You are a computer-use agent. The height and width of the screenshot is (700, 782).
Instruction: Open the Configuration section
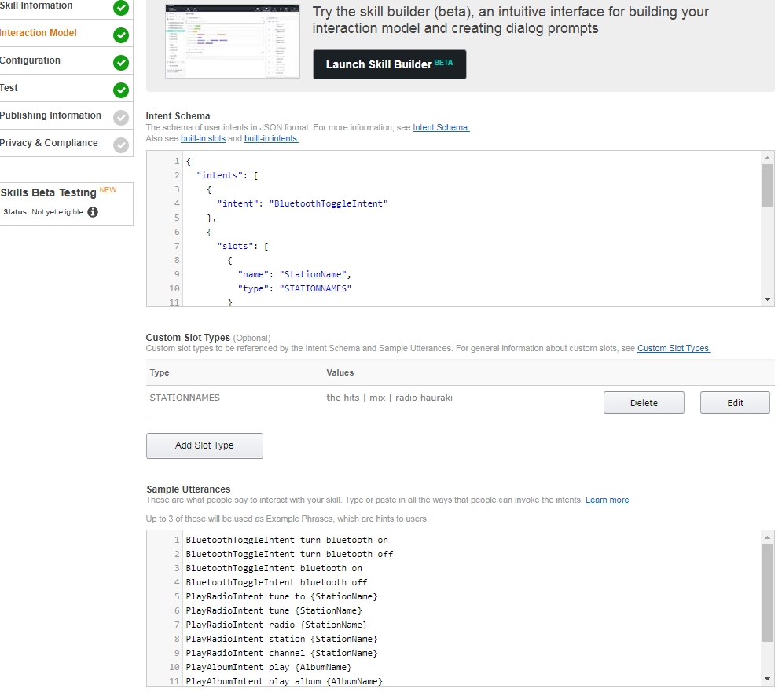coord(30,60)
